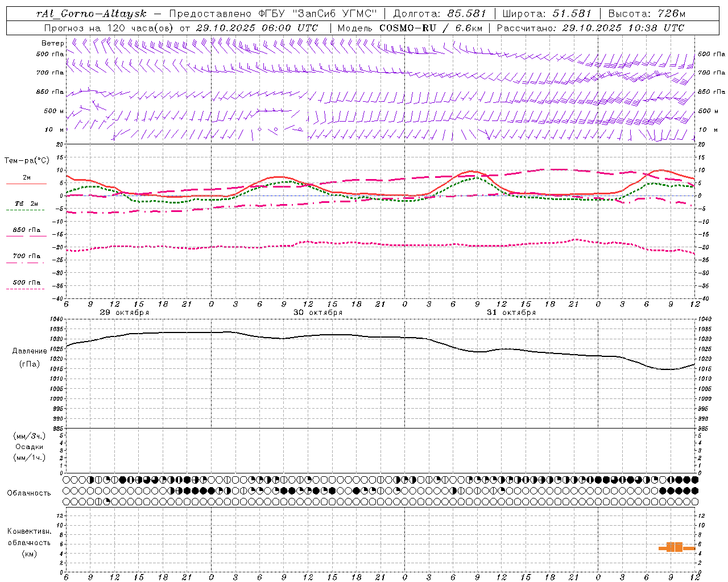Select the (мм/1ч.) precipitation unit label
This screenshot has width=728, height=582.
30,458
